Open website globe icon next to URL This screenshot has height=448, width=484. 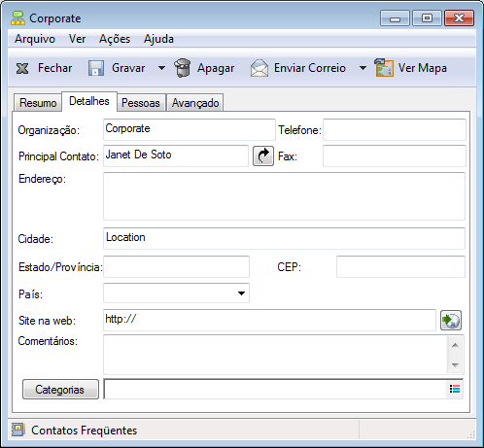tap(451, 321)
